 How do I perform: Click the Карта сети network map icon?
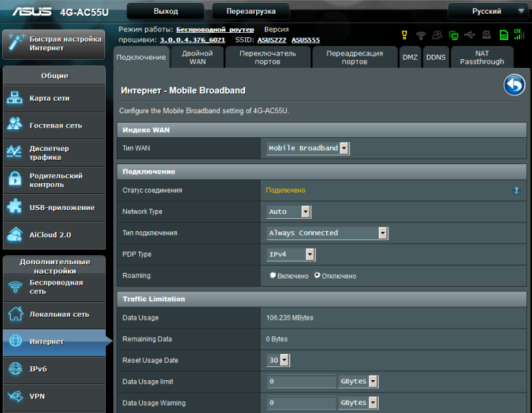point(15,98)
